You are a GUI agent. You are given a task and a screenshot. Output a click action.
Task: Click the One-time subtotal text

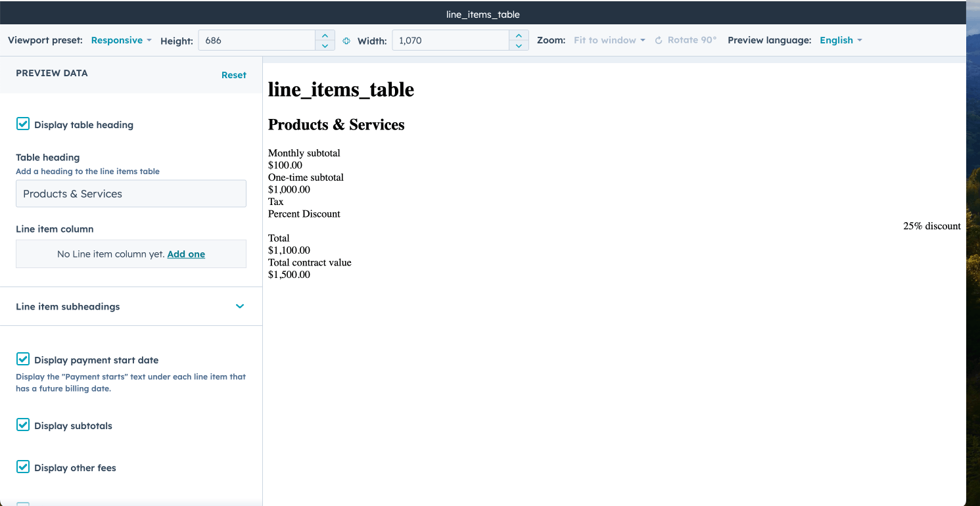(306, 177)
